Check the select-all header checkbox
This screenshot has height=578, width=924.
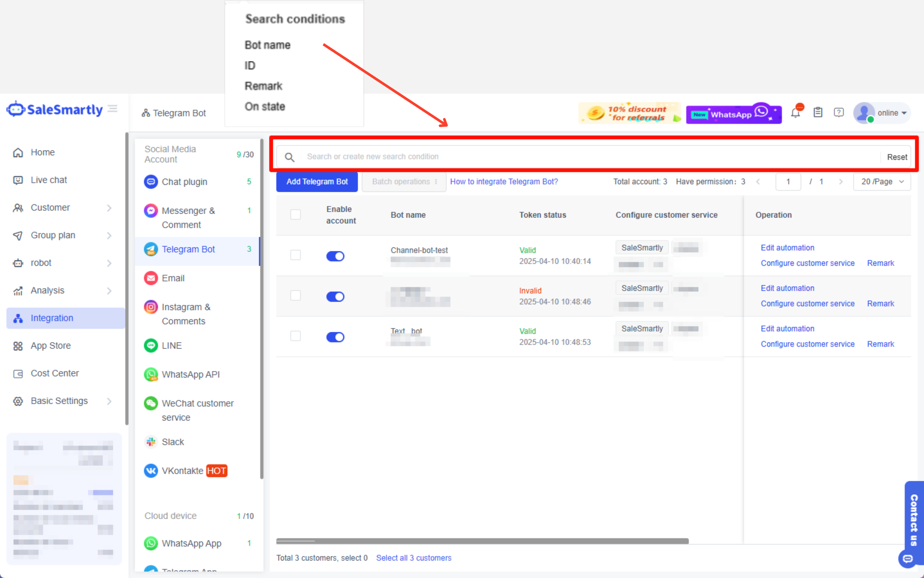coord(295,215)
